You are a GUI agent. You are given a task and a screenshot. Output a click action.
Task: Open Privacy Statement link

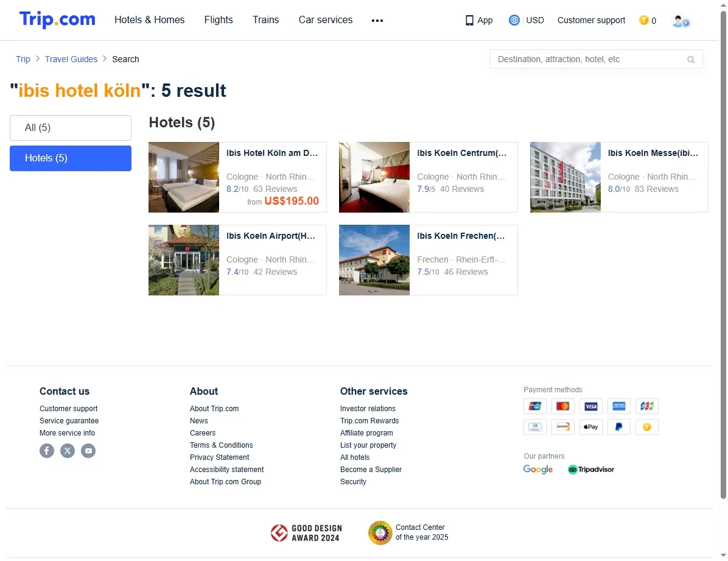pos(219,457)
